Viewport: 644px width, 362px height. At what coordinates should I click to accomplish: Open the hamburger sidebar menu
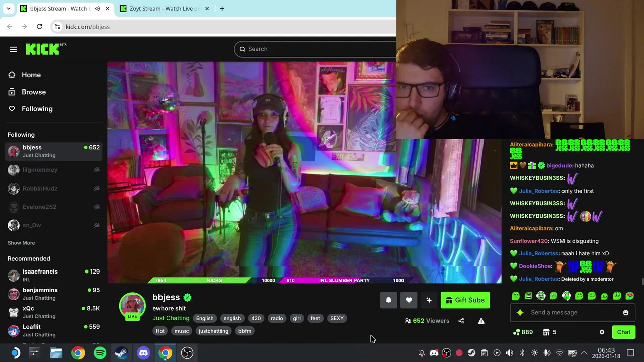[14, 49]
